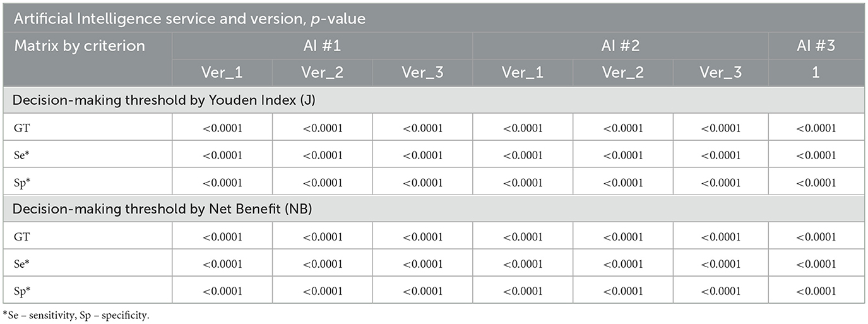The image size is (868, 324).
Task: Click Net Benefit GT value for AI #1 Ver_3
Action: (x=422, y=237)
